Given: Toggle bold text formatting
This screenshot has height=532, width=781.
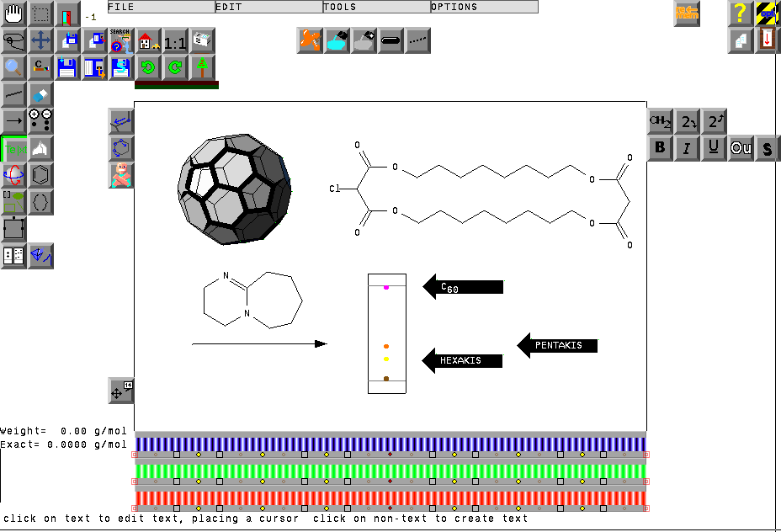Looking at the screenshot, I should [661, 148].
